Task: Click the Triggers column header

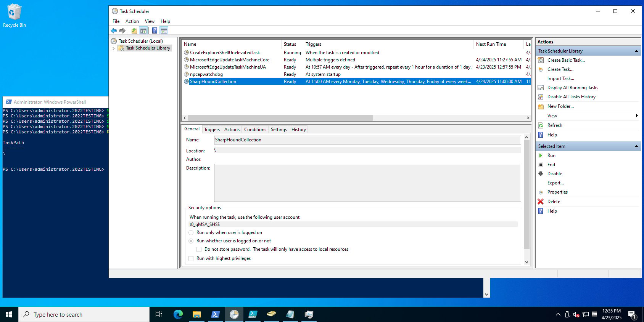Action: point(388,44)
